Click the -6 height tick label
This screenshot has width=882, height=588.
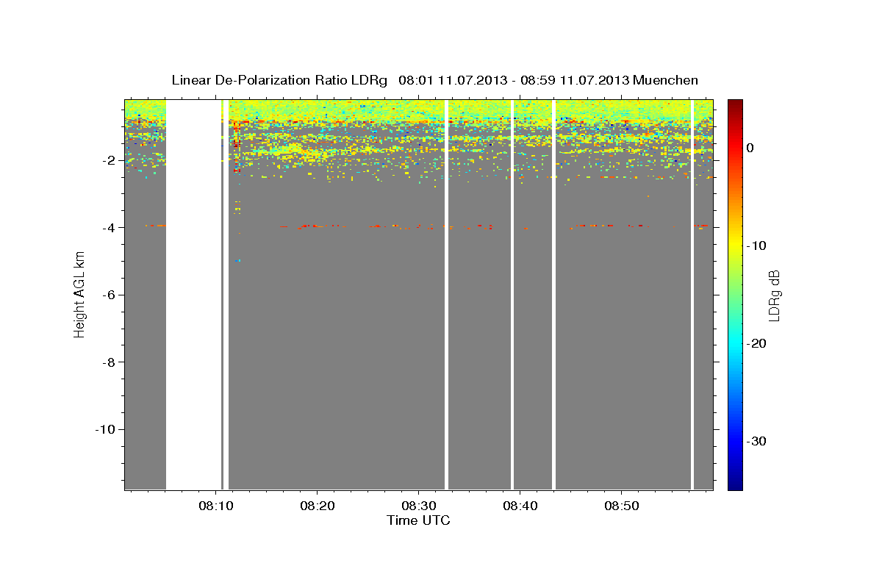pyautogui.click(x=110, y=295)
